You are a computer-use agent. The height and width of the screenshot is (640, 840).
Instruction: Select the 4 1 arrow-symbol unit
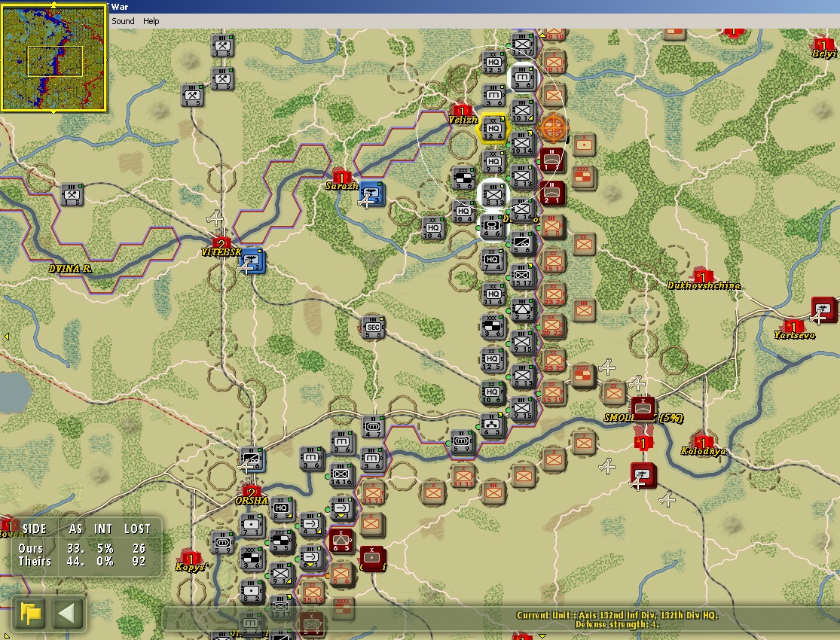click(x=311, y=524)
